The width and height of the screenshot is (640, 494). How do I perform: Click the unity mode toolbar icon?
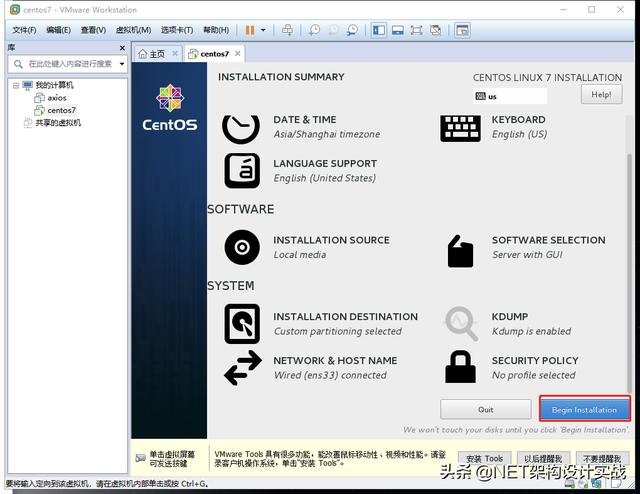pyautogui.click(x=436, y=30)
